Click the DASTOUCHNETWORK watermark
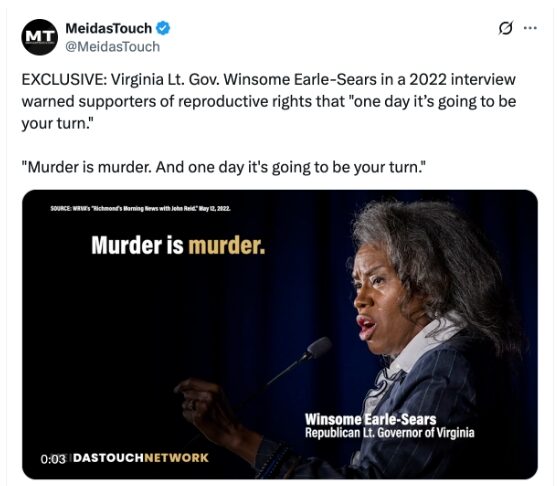Screen dimensions: 558x486 pyautogui.click(x=141, y=458)
